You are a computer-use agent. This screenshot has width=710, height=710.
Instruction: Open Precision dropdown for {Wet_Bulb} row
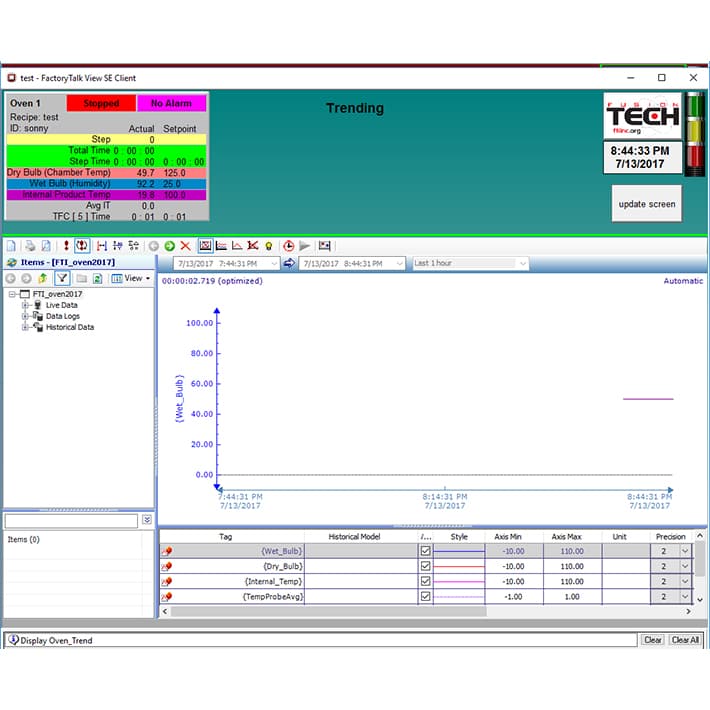[685, 551]
